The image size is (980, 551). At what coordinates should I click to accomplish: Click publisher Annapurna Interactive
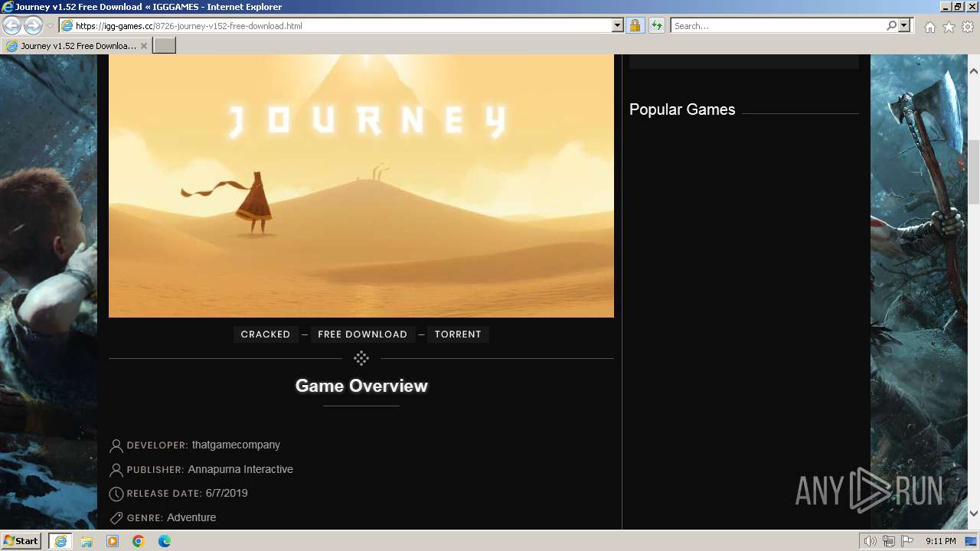coord(240,469)
